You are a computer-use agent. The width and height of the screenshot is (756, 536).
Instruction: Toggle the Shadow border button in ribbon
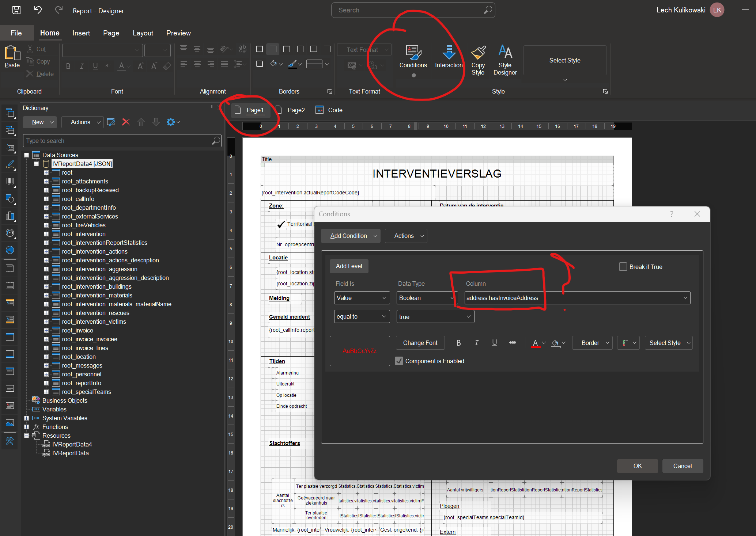tap(260, 64)
